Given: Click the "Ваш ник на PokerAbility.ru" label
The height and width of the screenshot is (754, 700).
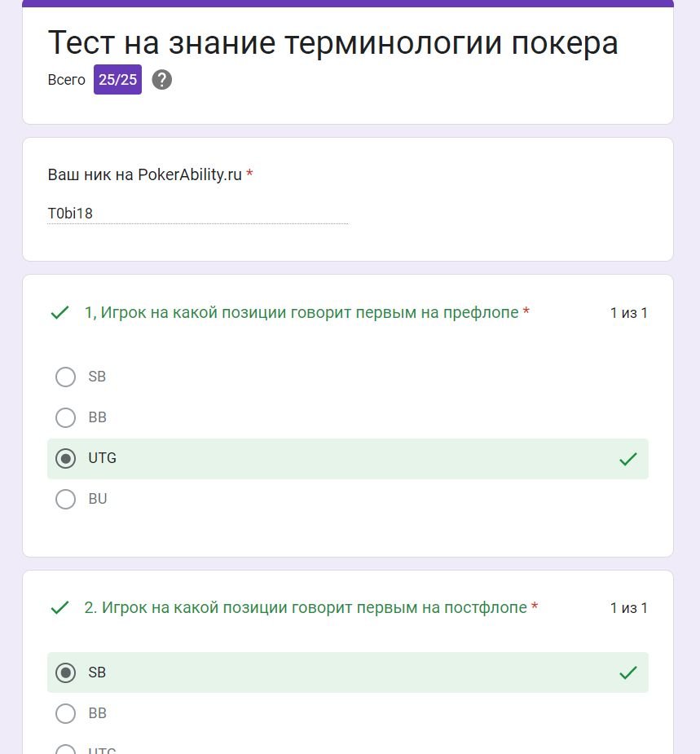Looking at the screenshot, I should 145,174.
